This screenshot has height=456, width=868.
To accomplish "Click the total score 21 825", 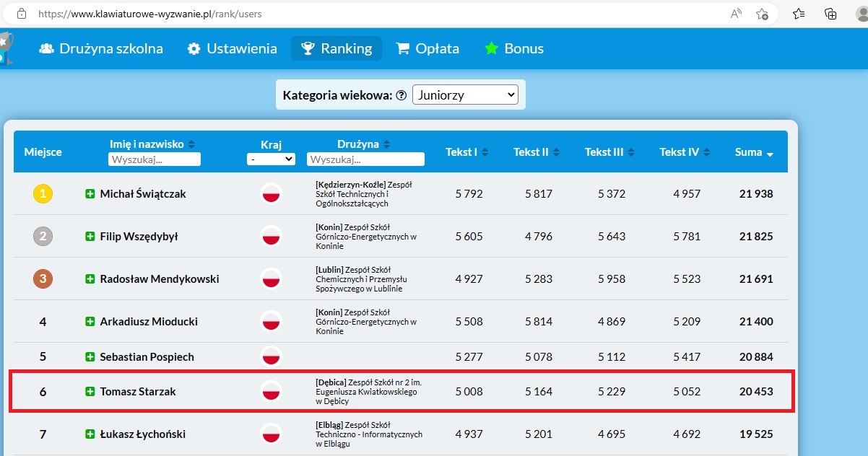I will [756, 237].
